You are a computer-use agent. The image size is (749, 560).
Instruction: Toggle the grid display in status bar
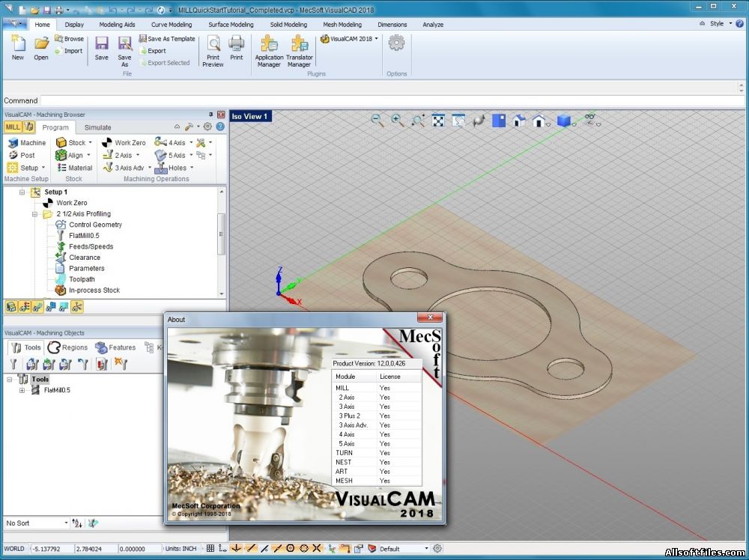pyautogui.click(x=210, y=549)
